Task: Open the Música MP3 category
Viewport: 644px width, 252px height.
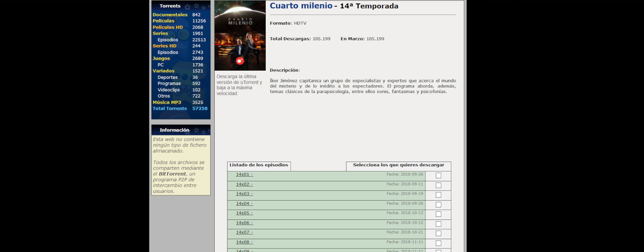Action: tap(167, 102)
